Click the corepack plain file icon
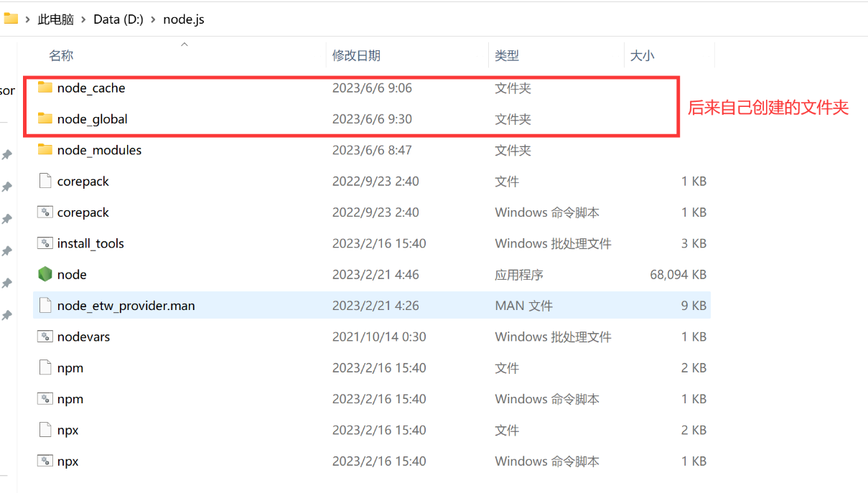 tap(45, 181)
